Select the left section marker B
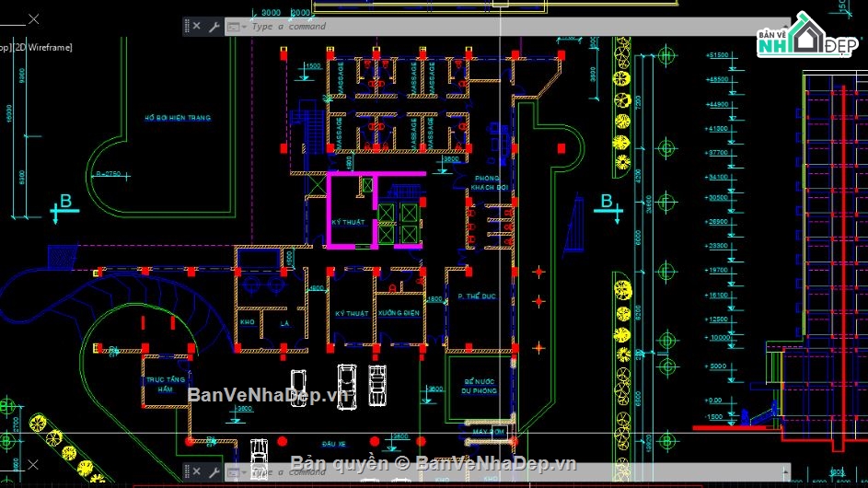The width and height of the screenshot is (868, 488). (64, 204)
